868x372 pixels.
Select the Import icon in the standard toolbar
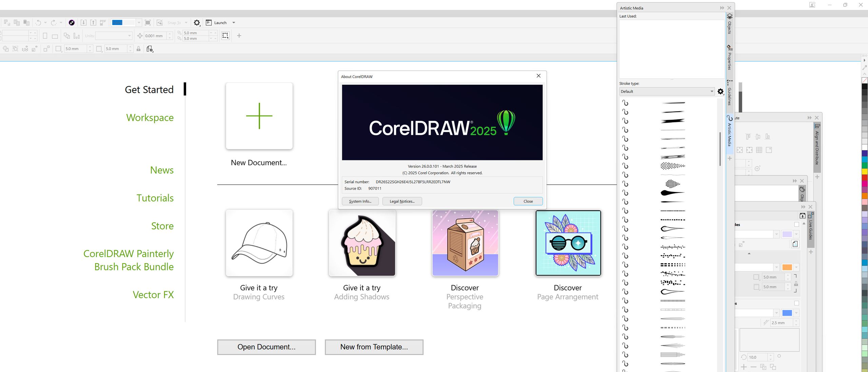(x=83, y=22)
